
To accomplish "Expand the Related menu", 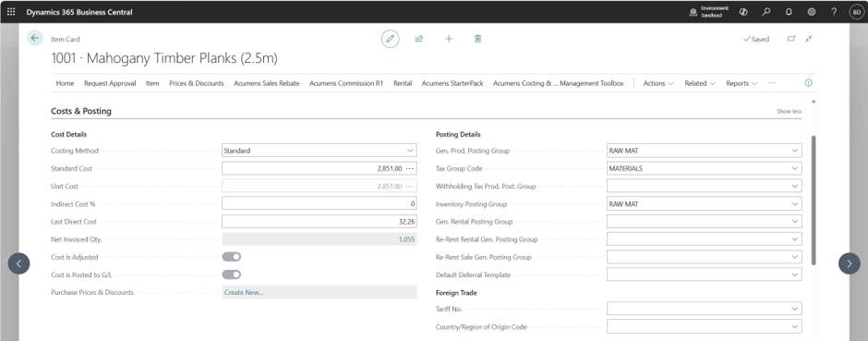I will click(x=700, y=83).
